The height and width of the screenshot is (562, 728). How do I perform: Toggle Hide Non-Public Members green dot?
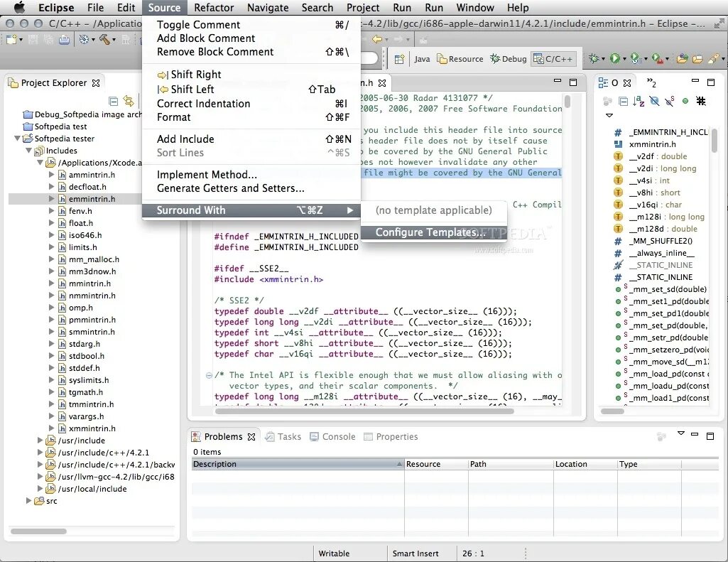click(x=685, y=101)
